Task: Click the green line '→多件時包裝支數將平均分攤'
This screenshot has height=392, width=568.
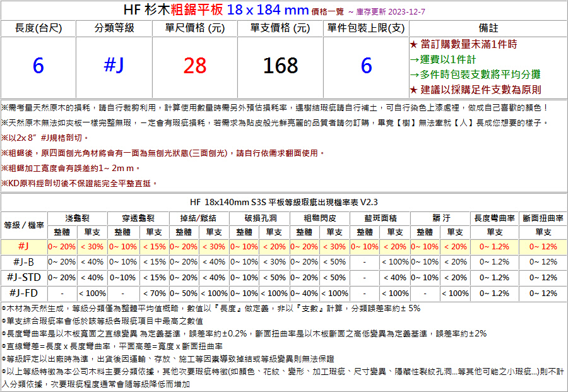Action: coord(475,74)
